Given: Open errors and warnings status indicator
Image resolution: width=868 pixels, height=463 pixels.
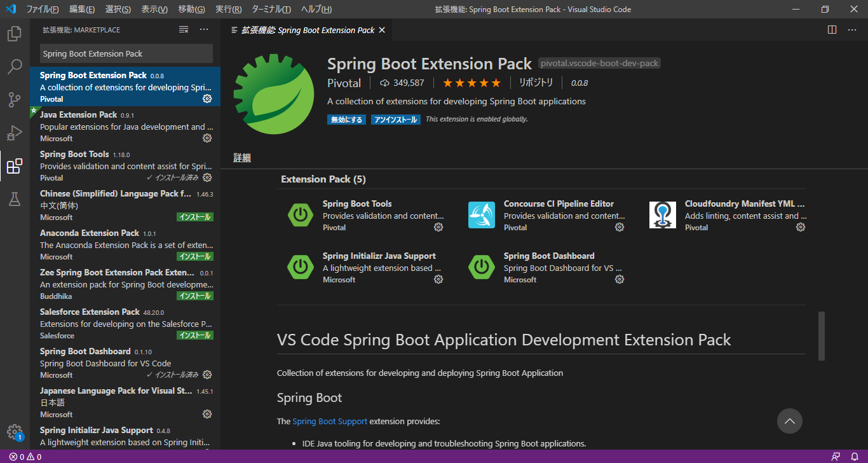Looking at the screenshot, I should click(x=25, y=457).
